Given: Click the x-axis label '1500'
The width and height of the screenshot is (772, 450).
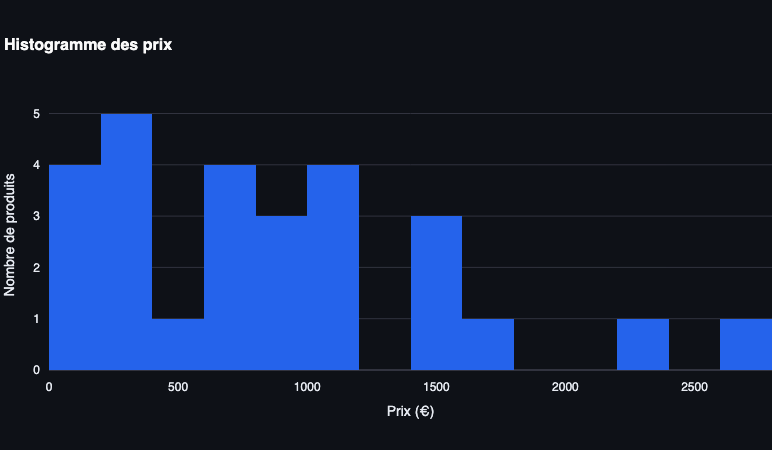Looking at the screenshot, I should 436,387.
